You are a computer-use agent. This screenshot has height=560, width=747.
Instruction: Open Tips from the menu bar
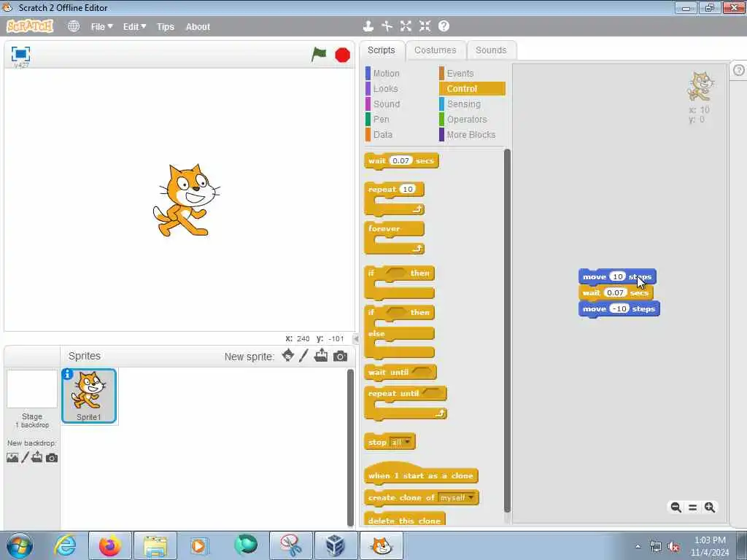pyautogui.click(x=166, y=27)
